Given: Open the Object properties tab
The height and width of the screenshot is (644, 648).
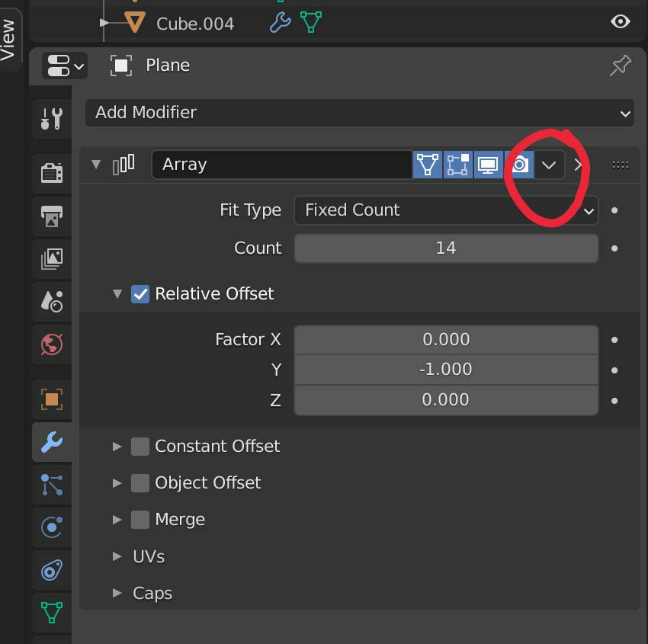Looking at the screenshot, I should click(x=52, y=399).
